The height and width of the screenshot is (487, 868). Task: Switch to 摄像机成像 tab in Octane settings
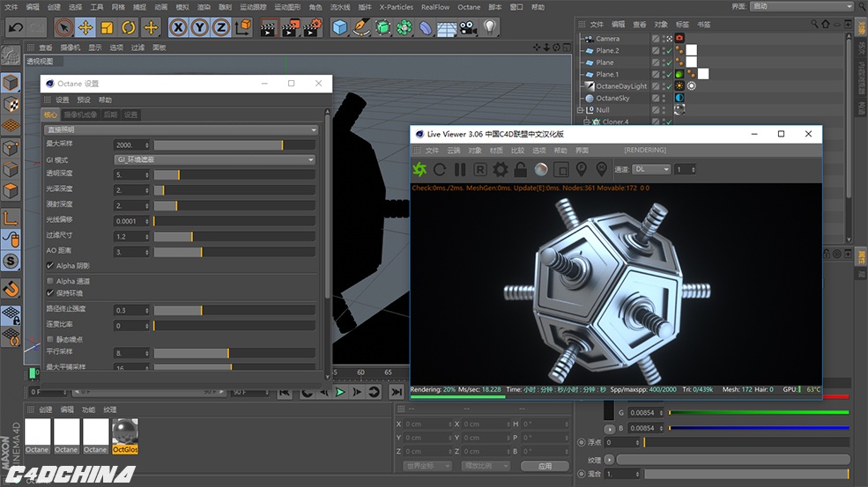point(80,114)
